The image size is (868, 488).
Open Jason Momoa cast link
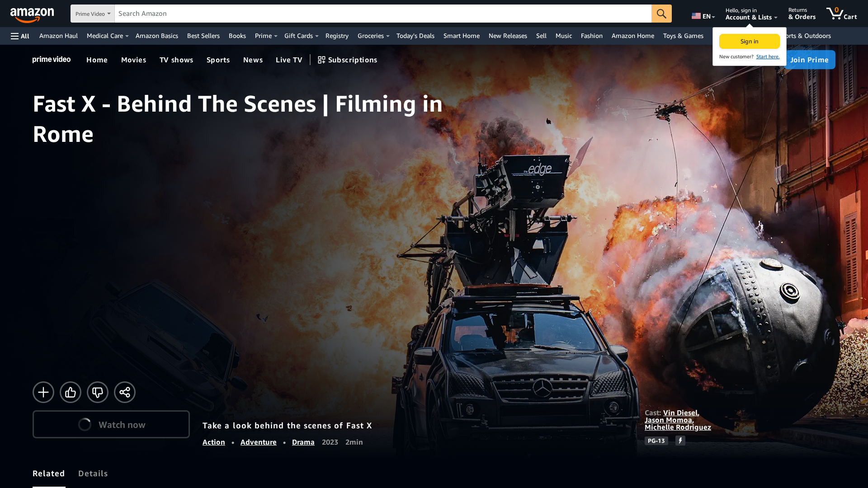tap(668, 420)
